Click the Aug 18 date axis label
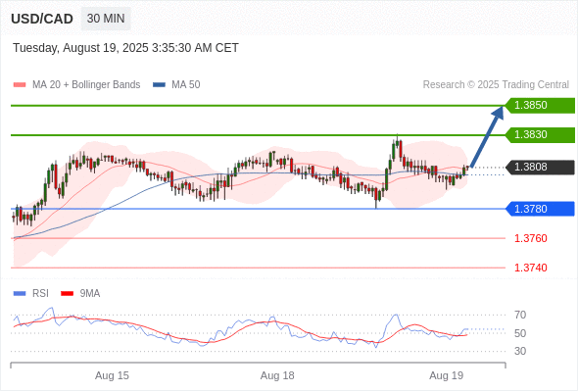 pyautogui.click(x=277, y=375)
